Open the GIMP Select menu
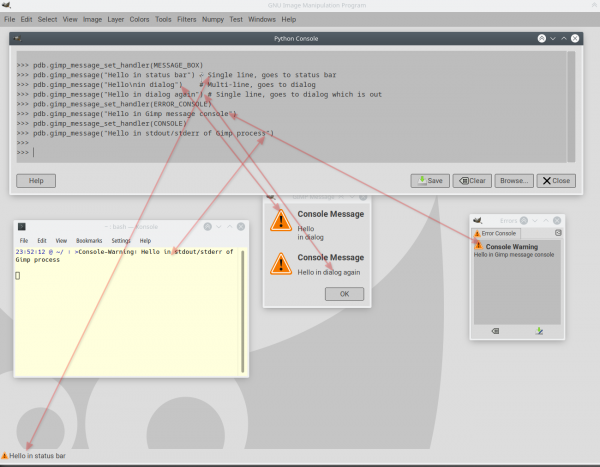The image size is (600, 467). (47, 19)
